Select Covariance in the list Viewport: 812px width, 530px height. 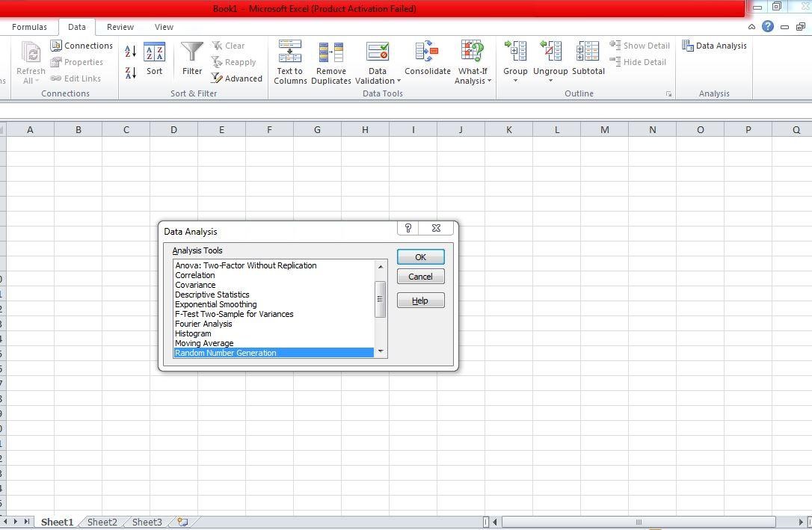(274, 286)
